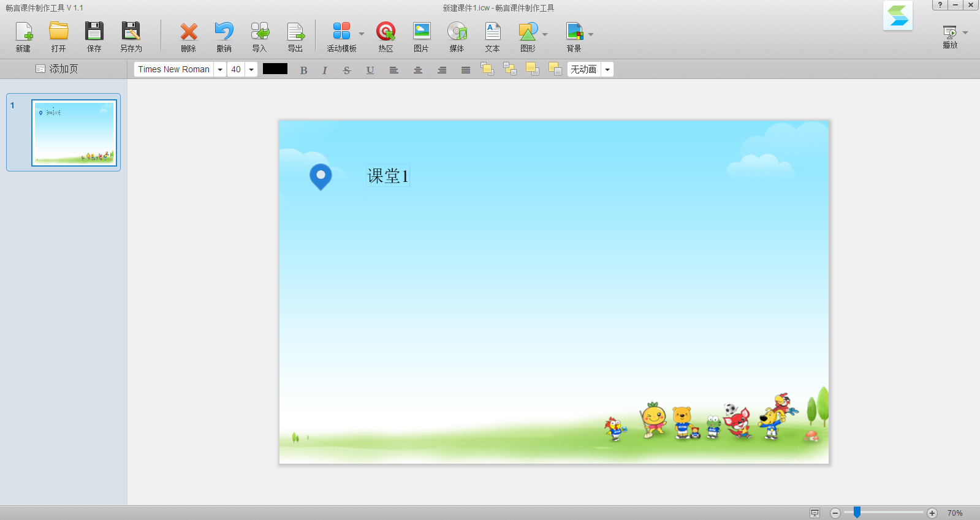
Task: Open the help question-mark button
Action: (x=940, y=5)
